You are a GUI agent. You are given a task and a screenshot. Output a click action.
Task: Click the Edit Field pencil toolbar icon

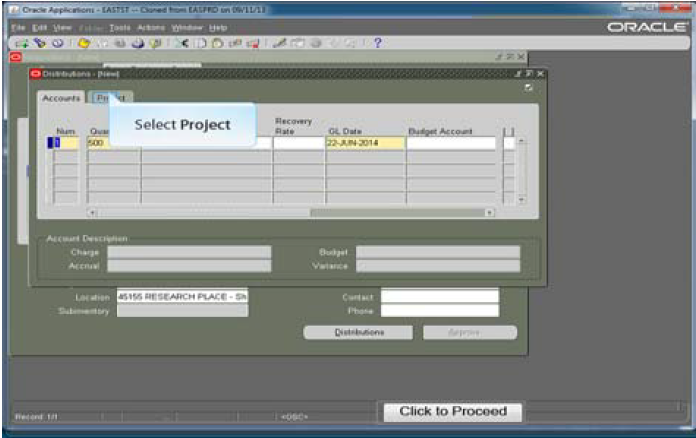(x=279, y=43)
